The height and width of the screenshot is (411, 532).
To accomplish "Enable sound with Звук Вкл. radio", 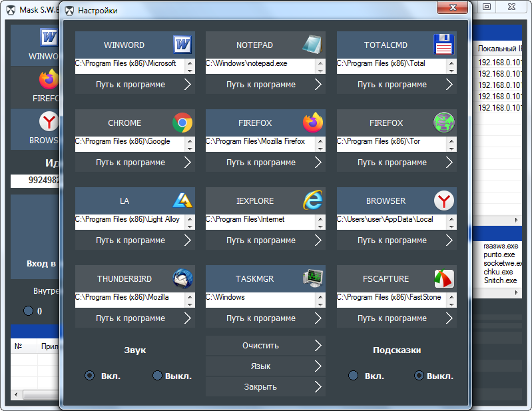I will tap(90, 376).
